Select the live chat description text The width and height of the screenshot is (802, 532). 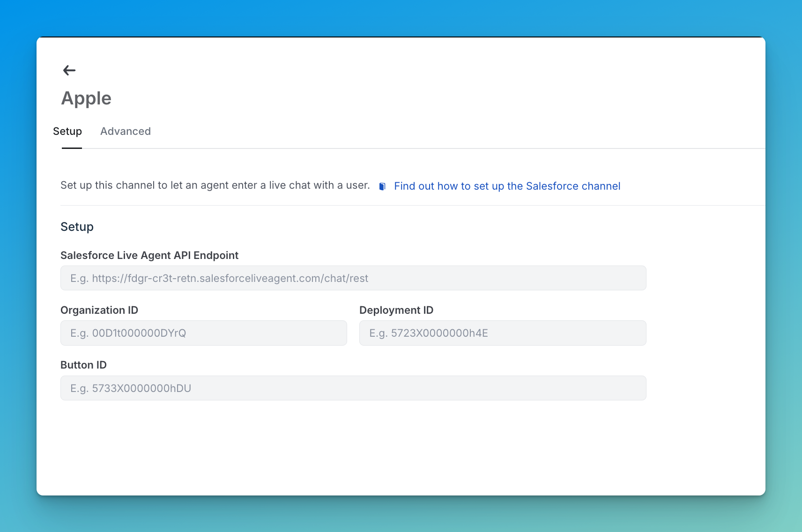[215, 185]
